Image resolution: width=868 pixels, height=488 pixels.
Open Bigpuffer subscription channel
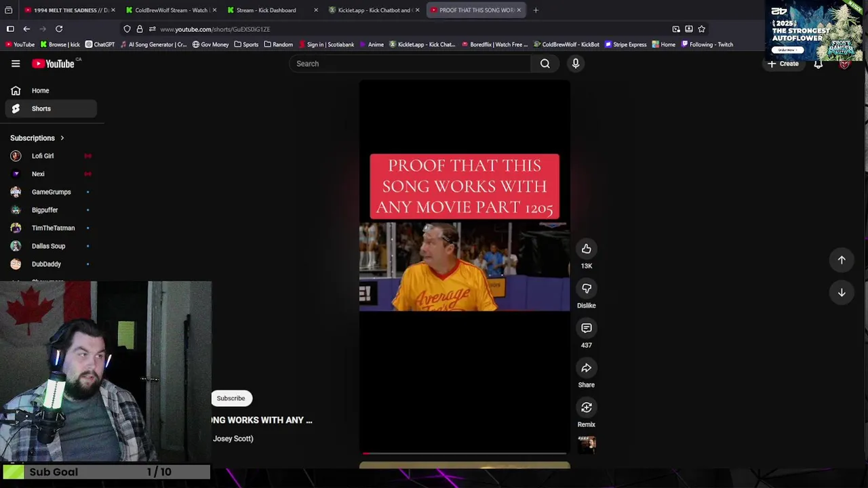(51, 210)
